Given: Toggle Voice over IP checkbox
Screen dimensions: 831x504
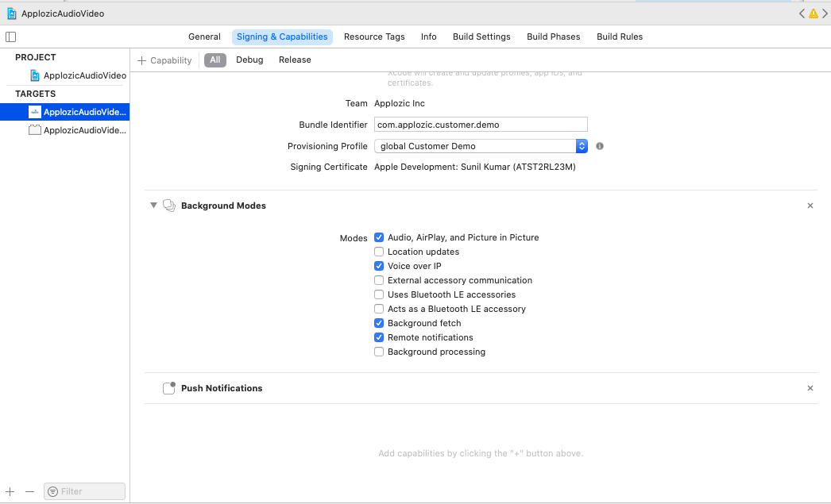Looking at the screenshot, I should (x=379, y=266).
